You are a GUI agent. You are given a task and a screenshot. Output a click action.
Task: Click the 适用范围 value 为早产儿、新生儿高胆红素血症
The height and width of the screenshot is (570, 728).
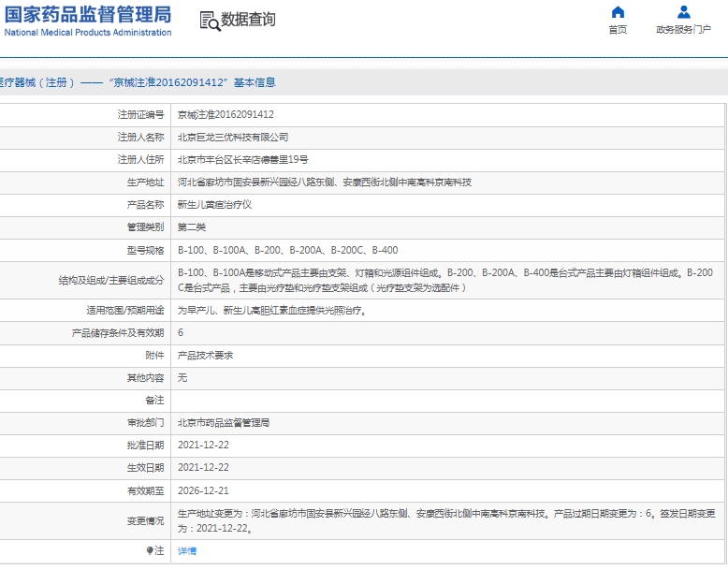click(x=272, y=311)
